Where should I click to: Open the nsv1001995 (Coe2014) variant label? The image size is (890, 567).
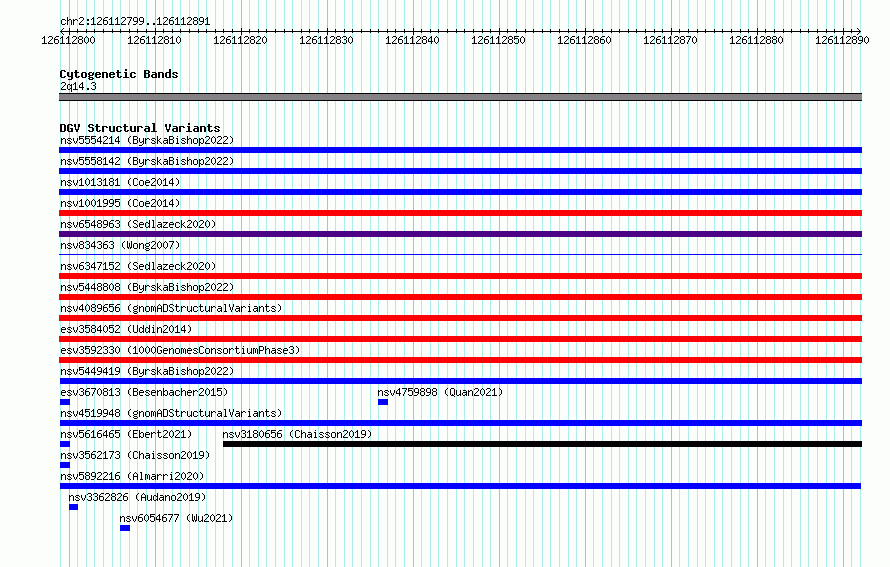pos(120,203)
